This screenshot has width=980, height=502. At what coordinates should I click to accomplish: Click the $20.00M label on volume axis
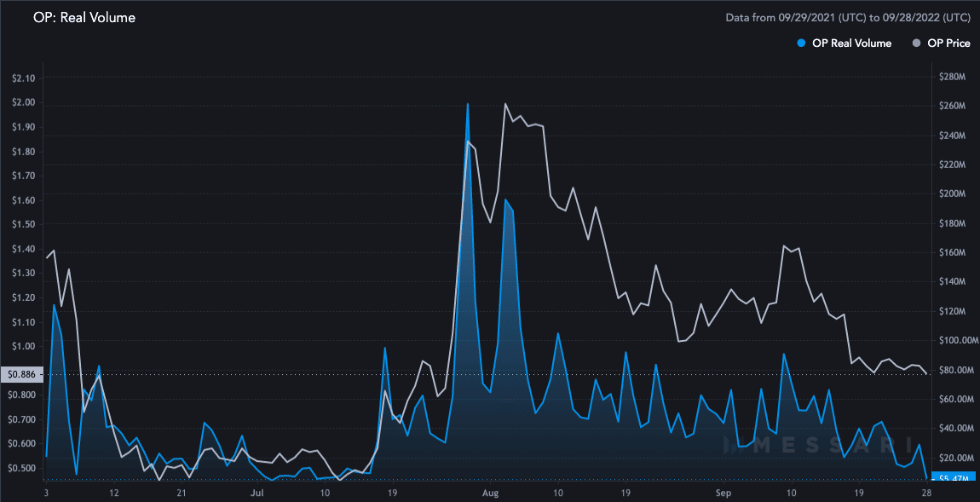[953, 458]
